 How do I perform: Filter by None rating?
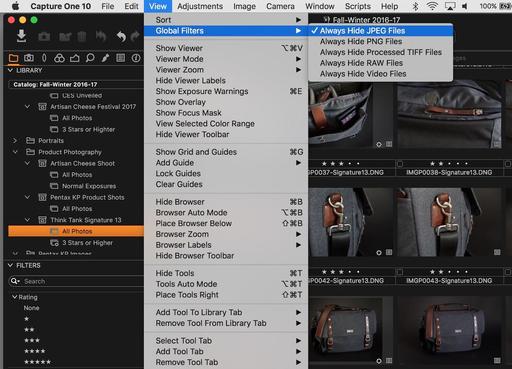(31, 308)
